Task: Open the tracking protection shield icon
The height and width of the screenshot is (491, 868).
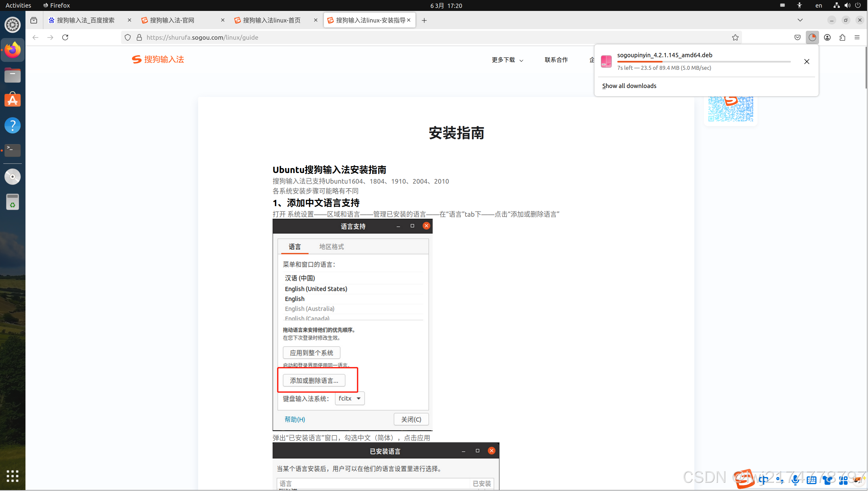Action: (x=128, y=37)
